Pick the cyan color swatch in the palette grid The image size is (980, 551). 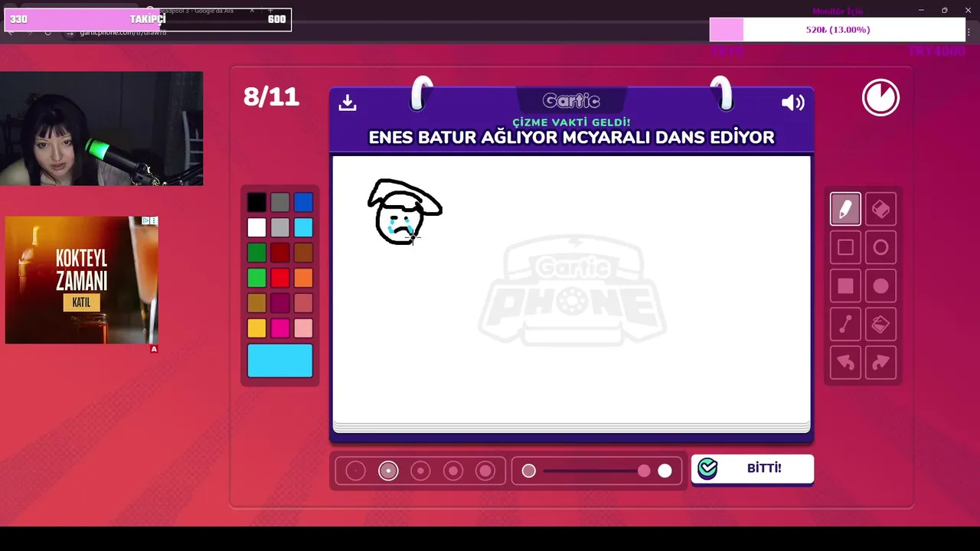(x=303, y=227)
